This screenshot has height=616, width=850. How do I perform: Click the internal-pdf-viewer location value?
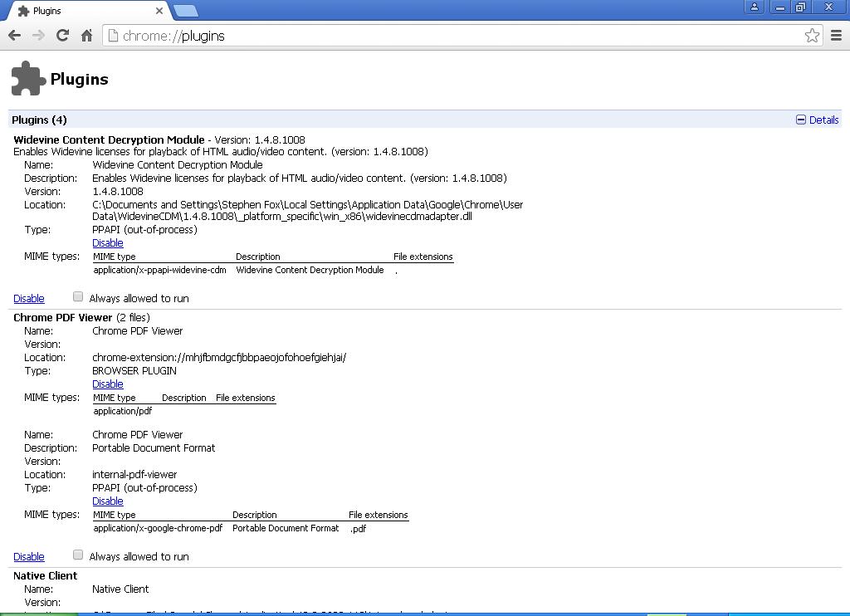pyautogui.click(x=134, y=475)
